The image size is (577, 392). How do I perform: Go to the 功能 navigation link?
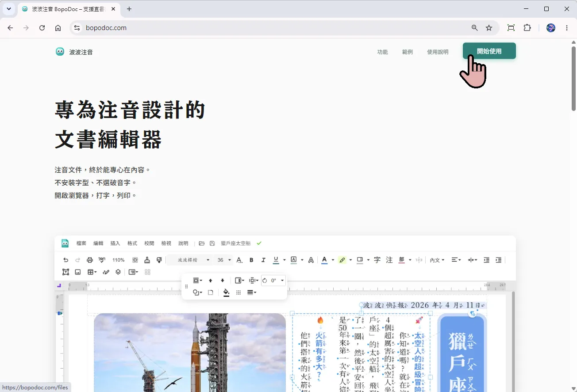tap(382, 52)
